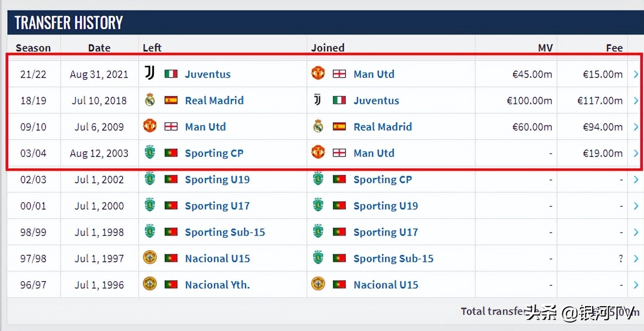Open the Real Madrid link in the 09/10 Joined column
The width and height of the screenshot is (644, 331).
383,126
